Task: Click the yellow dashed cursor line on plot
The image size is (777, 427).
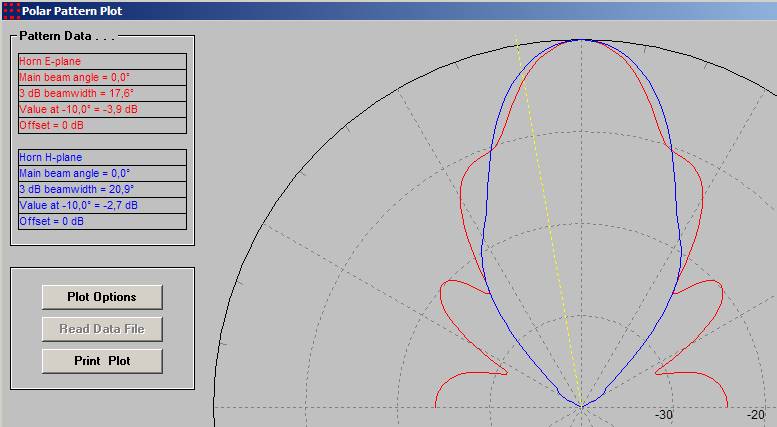Action: pos(549,223)
